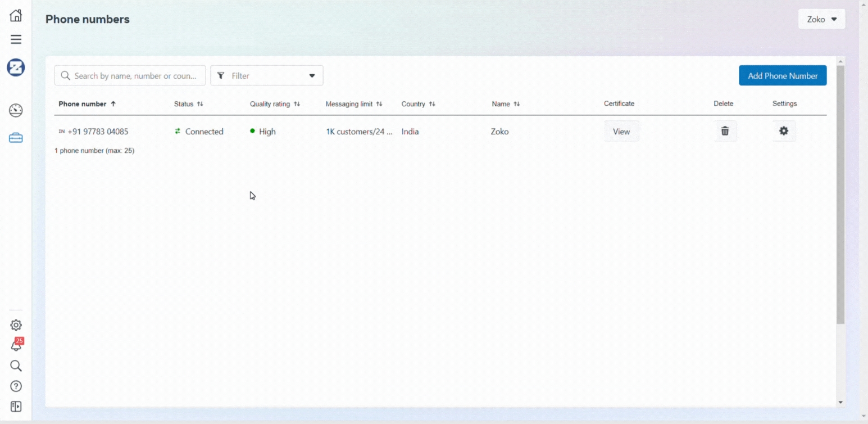Open phone number settings gear
This screenshot has width=868, height=424.
point(784,131)
